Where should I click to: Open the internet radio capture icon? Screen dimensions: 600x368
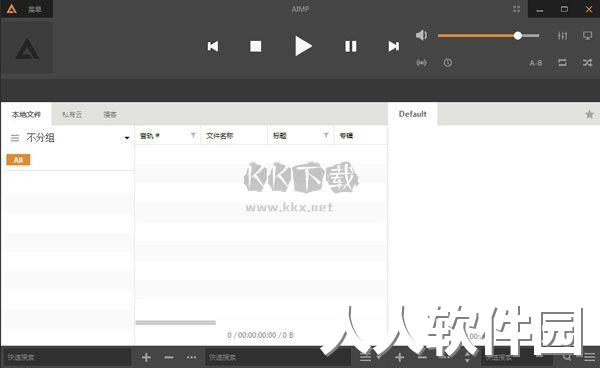(x=421, y=63)
